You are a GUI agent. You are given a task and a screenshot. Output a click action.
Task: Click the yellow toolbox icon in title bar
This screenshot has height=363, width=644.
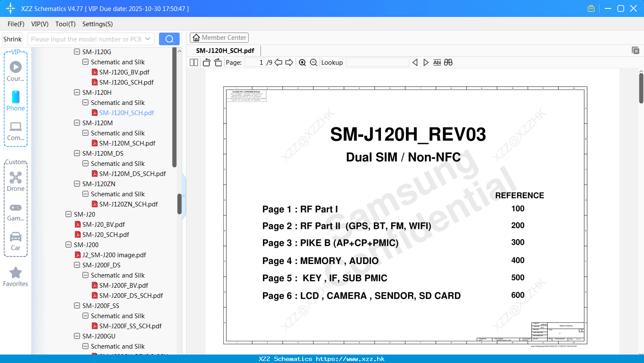(591, 8)
